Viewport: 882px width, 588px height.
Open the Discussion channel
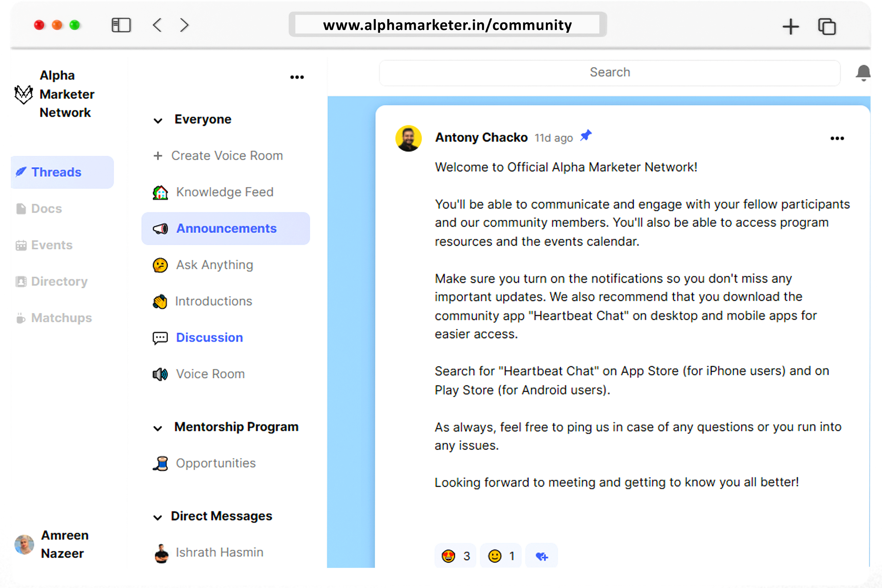coord(209,338)
